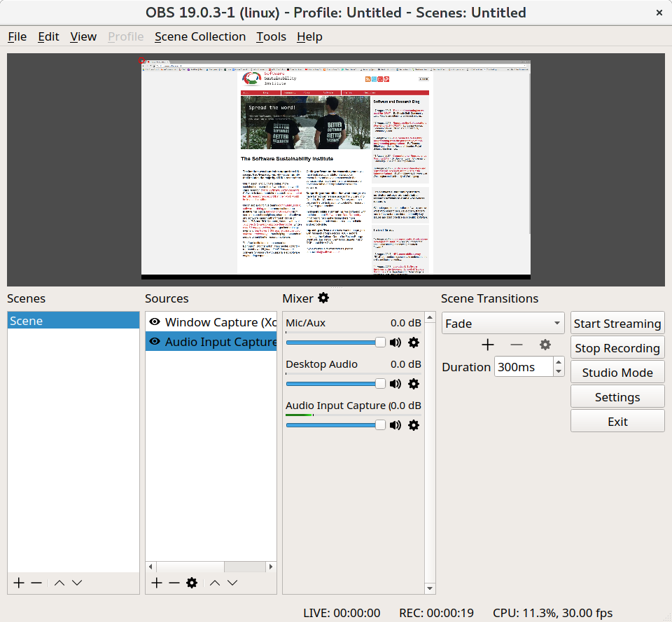The height and width of the screenshot is (622, 672).
Task: Mute the Mic/Aux audio channel
Action: 395,343
